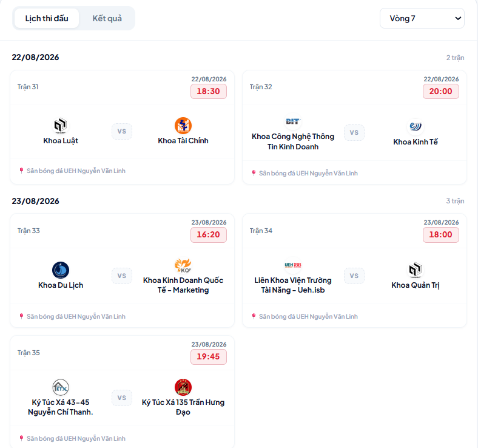Select the Lịch thi đấu tab
Image resolution: width=478 pixels, height=448 pixels.
pyautogui.click(x=47, y=18)
